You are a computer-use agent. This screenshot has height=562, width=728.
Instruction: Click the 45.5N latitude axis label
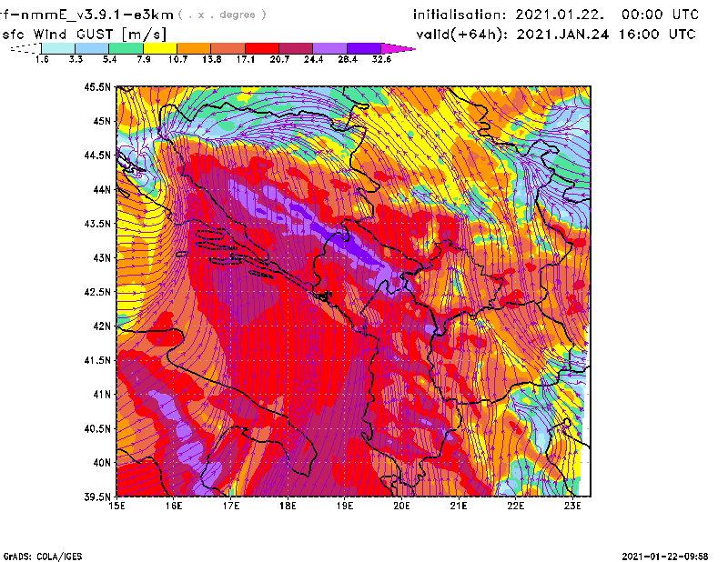[x=96, y=87]
